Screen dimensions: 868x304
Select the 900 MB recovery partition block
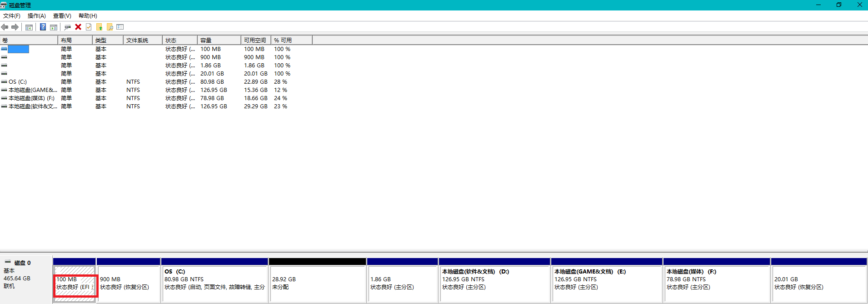pyautogui.click(x=128, y=283)
